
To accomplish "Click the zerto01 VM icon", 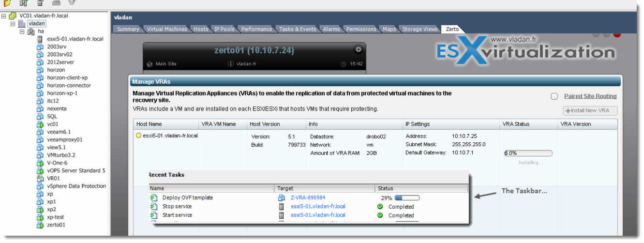I will tap(40, 225).
